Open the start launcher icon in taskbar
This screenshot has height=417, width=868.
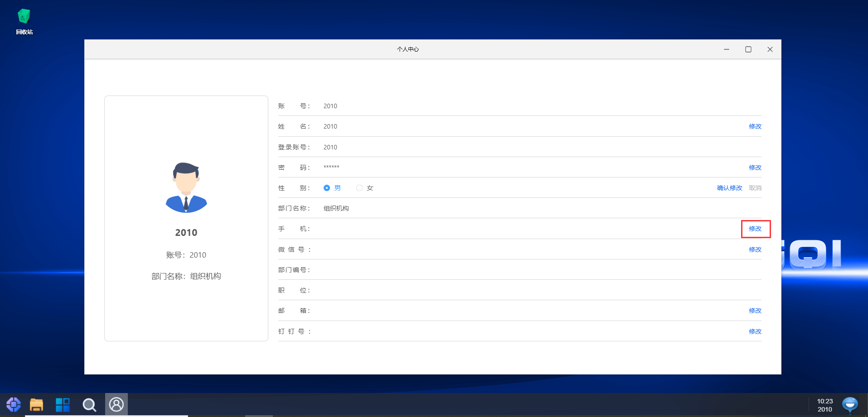(14, 404)
